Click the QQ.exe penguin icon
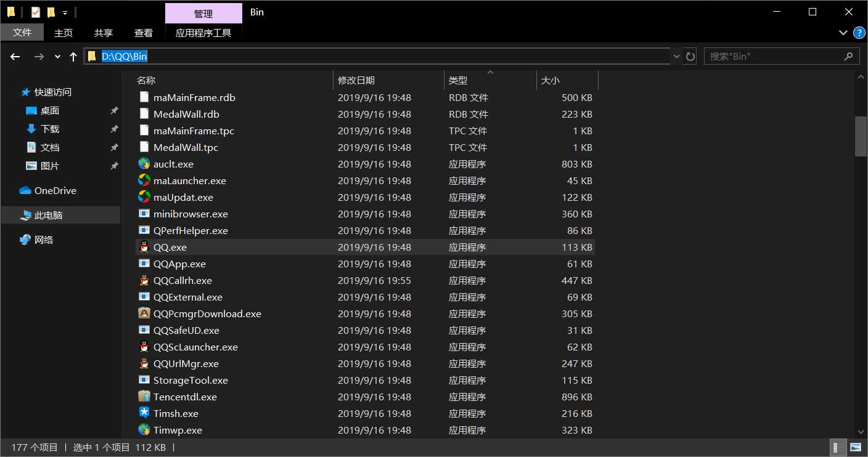This screenshot has width=868, height=457. tap(144, 247)
